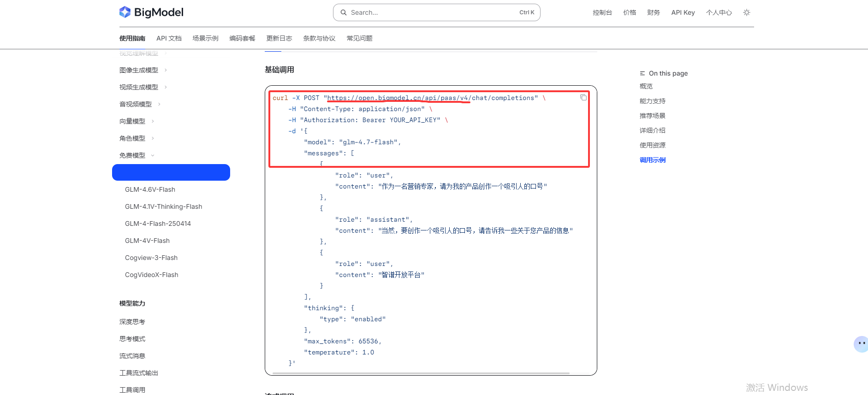The width and height of the screenshot is (868, 395).
Task: Open 流式消息 sidebar item
Action: tap(132, 356)
